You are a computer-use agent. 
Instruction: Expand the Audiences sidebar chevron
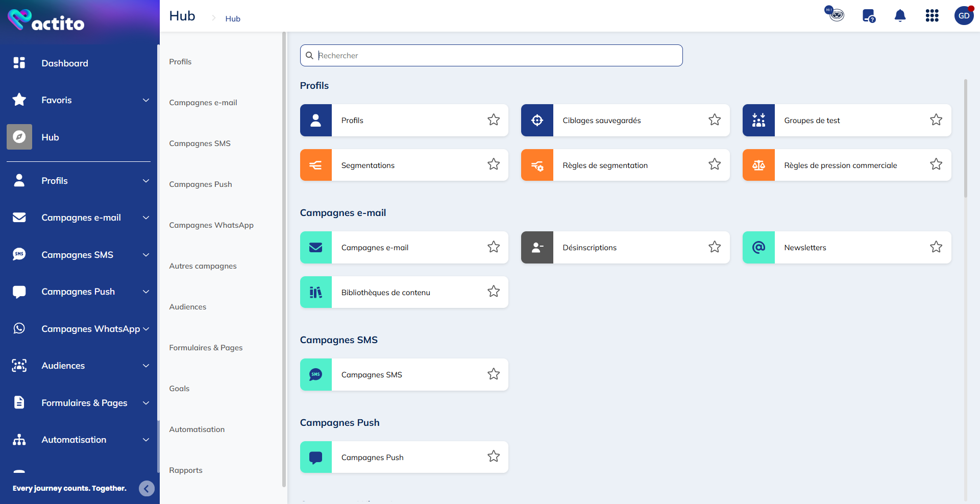(x=146, y=366)
